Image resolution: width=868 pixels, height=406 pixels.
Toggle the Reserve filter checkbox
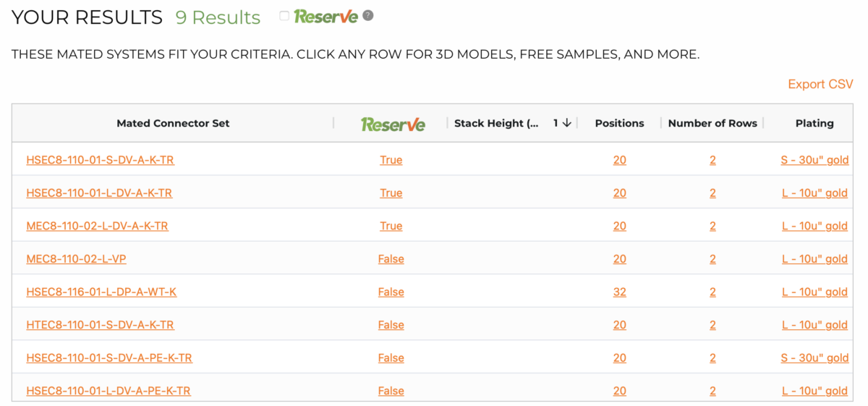point(284,16)
